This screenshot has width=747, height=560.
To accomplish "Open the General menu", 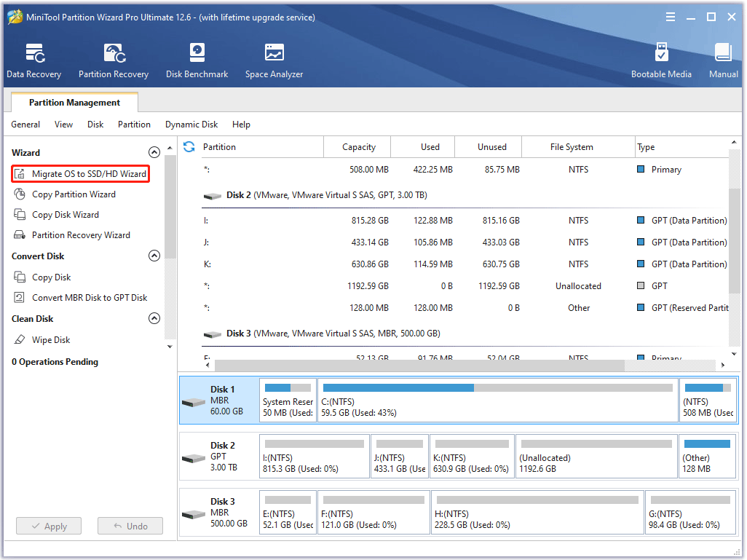I will point(25,125).
